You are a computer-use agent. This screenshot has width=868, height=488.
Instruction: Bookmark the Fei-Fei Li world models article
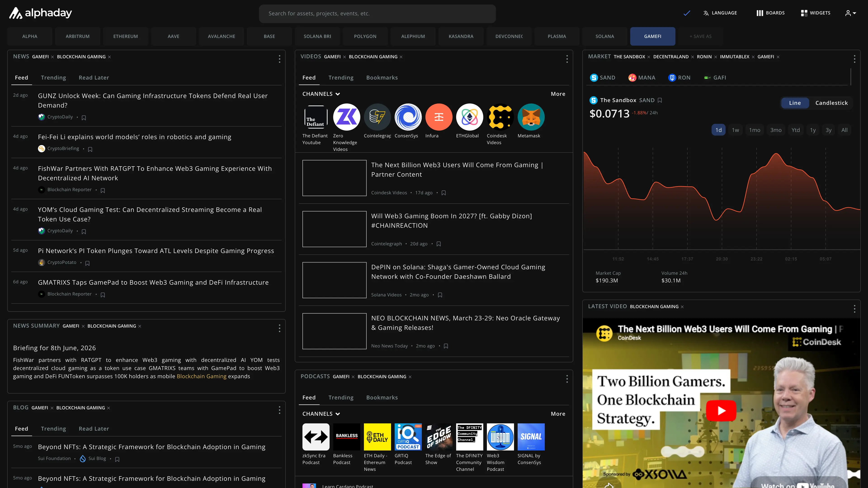pyautogui.click(x=90, y=149)
